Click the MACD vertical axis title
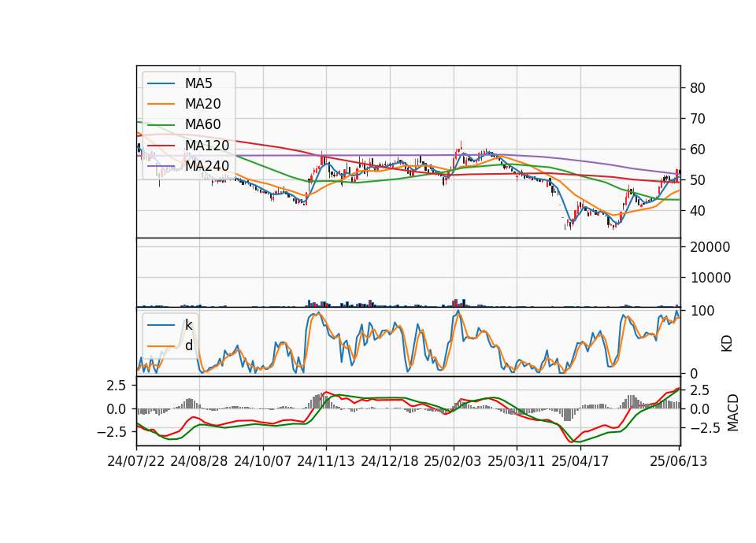The width and height of the screenshot is (756, 543). pyautogui.click(x=733, y=412)
